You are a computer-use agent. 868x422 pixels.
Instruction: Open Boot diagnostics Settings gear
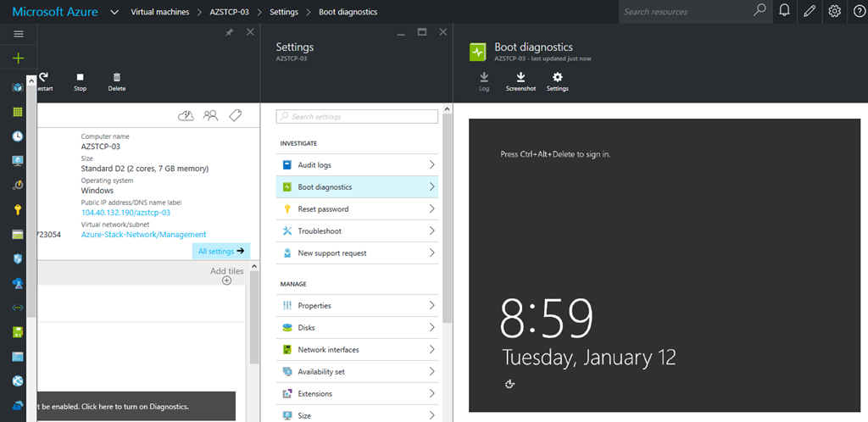(557, 77)
